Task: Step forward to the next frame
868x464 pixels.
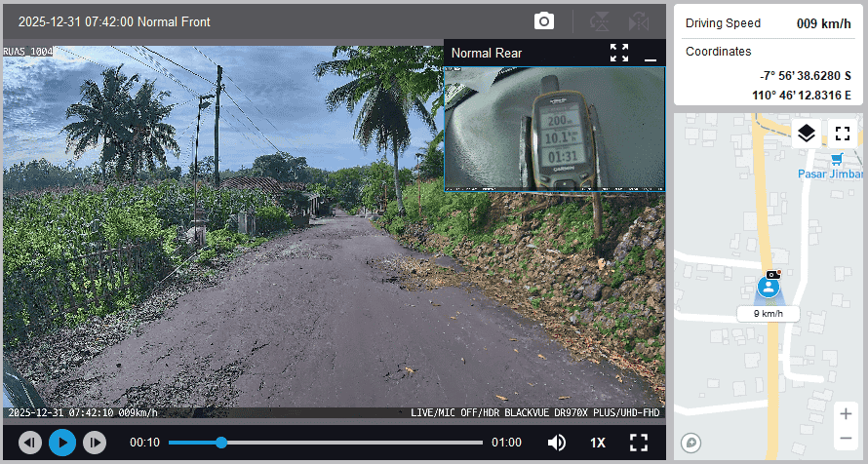Action: pos(94,443)
